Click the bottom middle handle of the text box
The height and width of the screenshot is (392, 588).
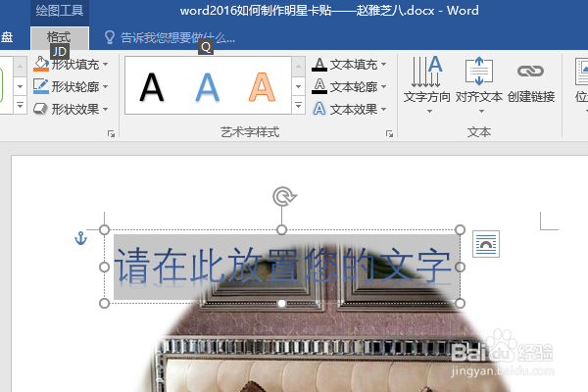click(x=281, y=303)
